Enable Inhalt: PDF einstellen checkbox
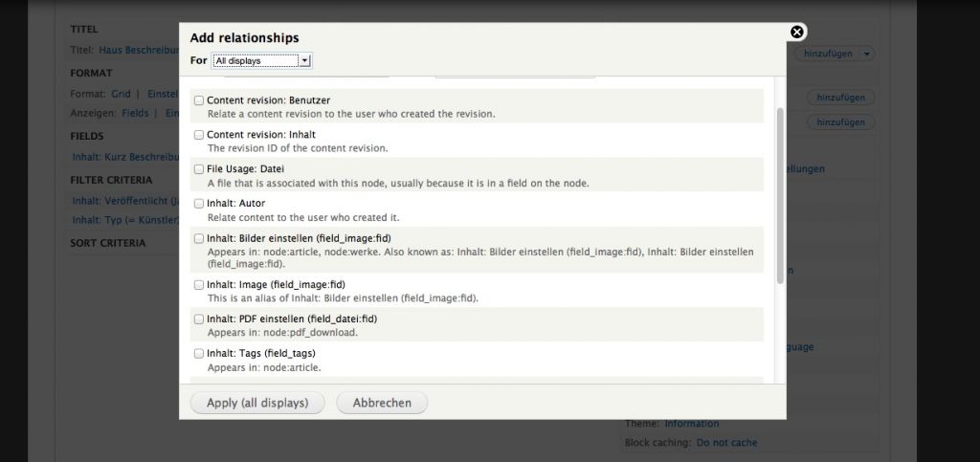Viewport: 980px width, 462px height. click(x=199, y=319)
